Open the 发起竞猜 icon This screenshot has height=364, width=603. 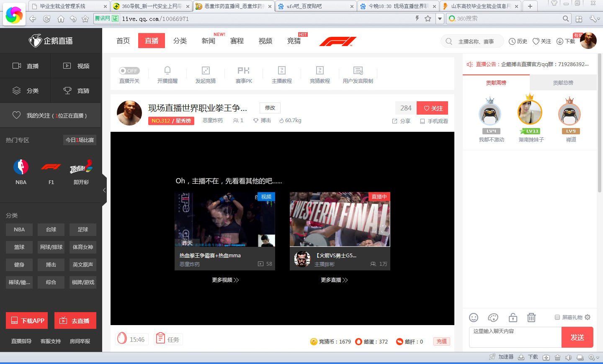coord(206,70)
